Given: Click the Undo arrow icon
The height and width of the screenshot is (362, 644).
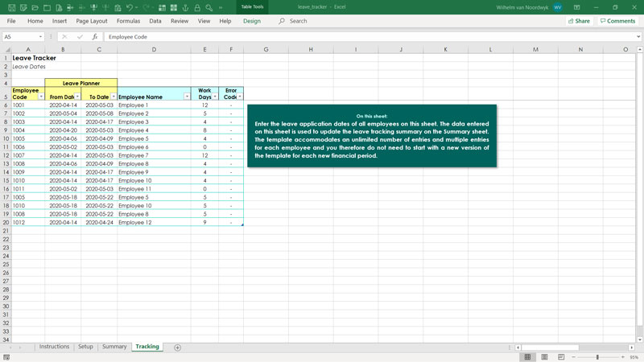Looking at the screenshot, I should point(130,8).
